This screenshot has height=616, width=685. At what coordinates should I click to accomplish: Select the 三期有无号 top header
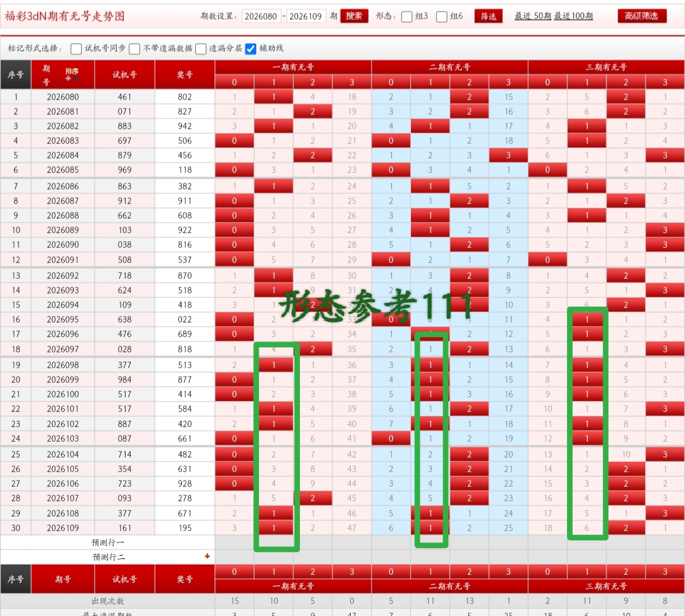[x=606, y=67]
